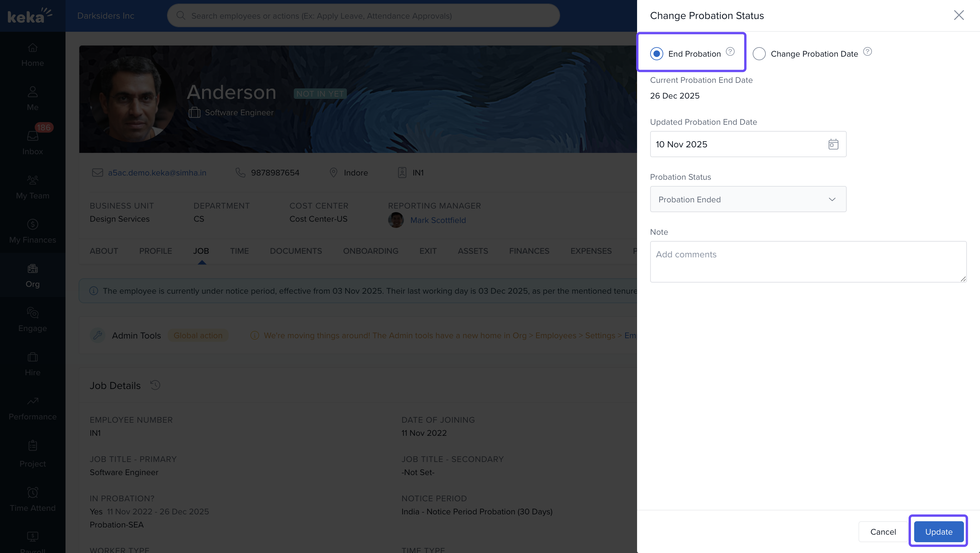
Task: Expand the Probation Status dropdown
Action: 747,199
